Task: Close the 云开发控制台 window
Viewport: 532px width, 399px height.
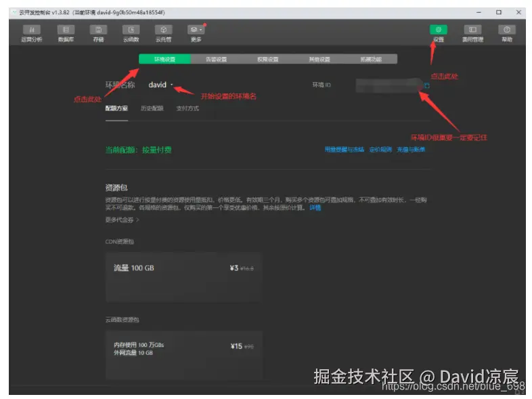Action: [x=518, y=12]
